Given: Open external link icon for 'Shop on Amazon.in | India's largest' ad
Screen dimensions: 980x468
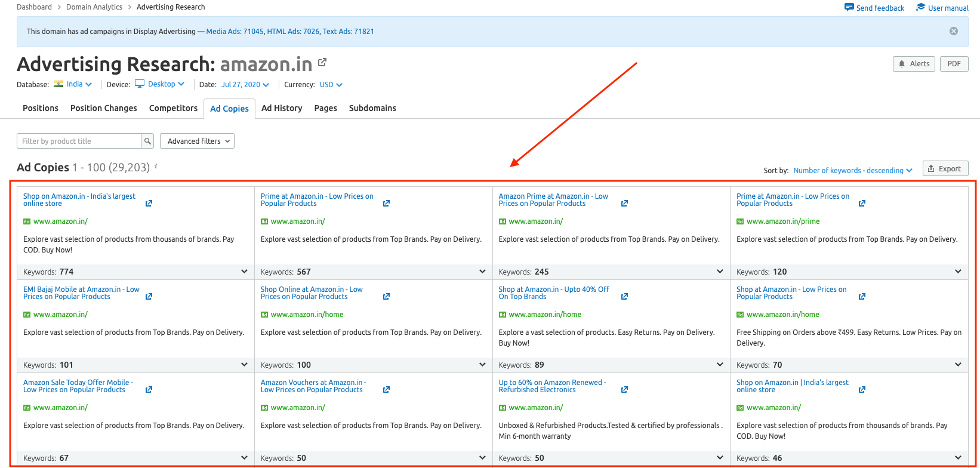Looking at the screenshot, I should pyautogui.click(x=862, y=390).
